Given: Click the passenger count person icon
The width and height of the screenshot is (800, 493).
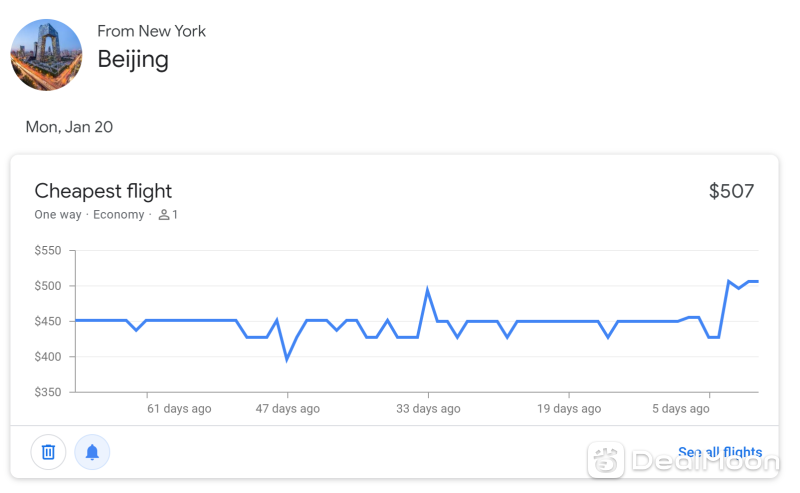Looking at the screenshot, I should click(x=163, y=215).
